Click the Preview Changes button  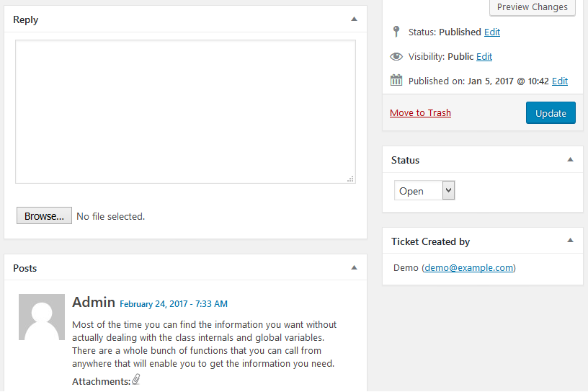[x=532, y=7]
